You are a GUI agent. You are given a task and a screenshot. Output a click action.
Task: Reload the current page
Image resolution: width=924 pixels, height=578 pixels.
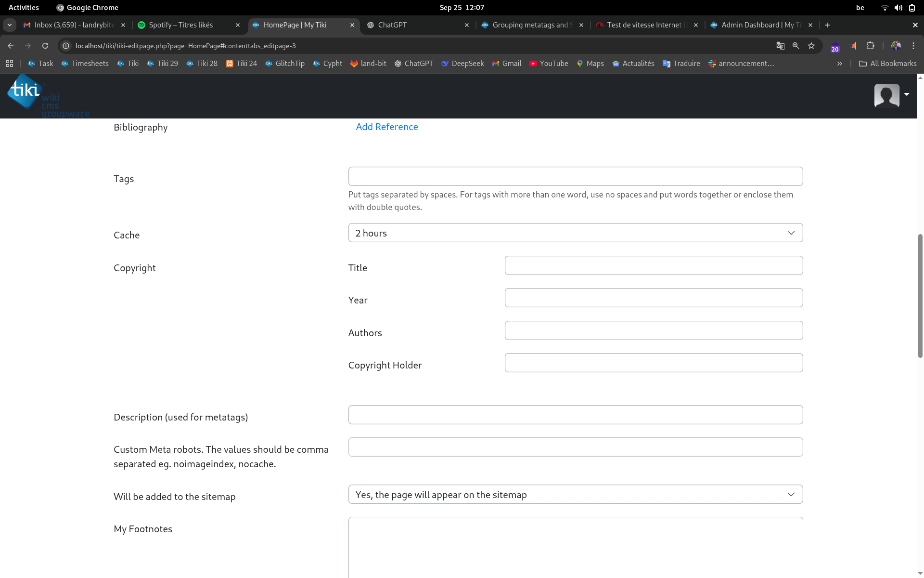(x=45, y=46)
